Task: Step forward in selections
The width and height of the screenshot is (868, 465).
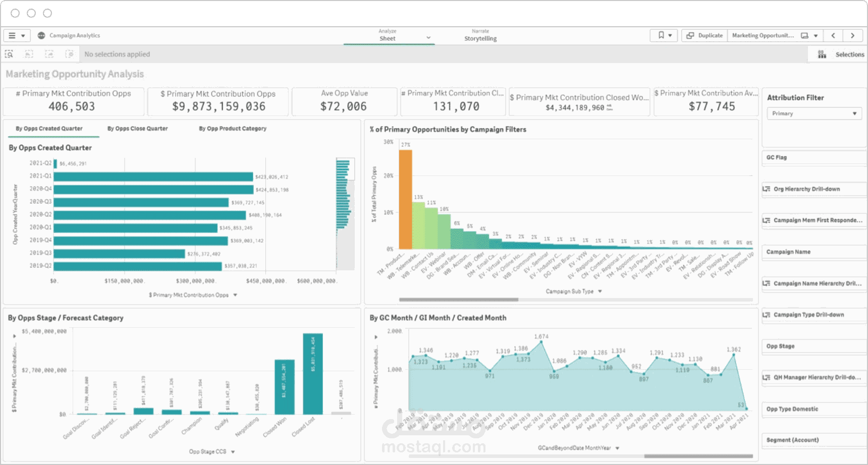Action: (x=49, y=54)
